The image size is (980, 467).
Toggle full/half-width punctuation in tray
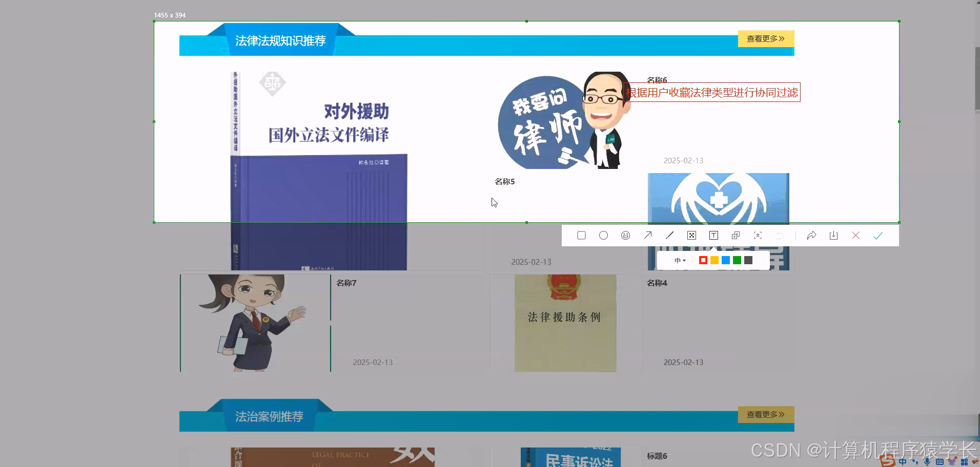tap(915, 463)
